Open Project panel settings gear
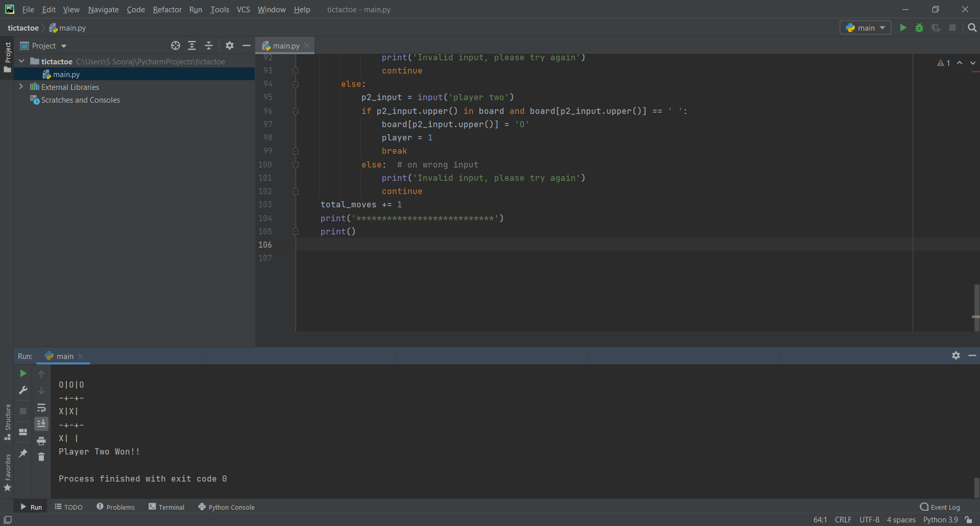The image size is (980, 526). [230, 45]
